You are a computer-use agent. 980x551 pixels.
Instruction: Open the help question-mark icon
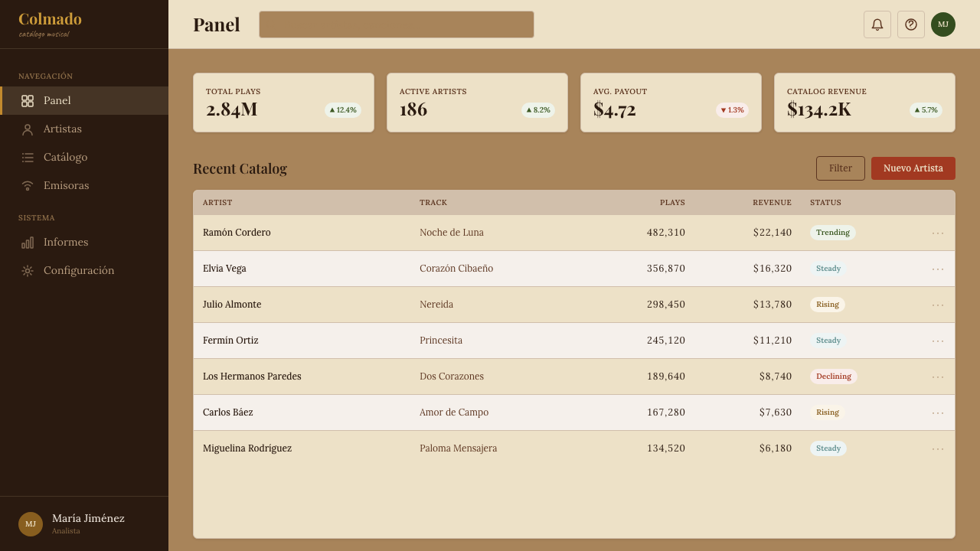click(911, 24)
